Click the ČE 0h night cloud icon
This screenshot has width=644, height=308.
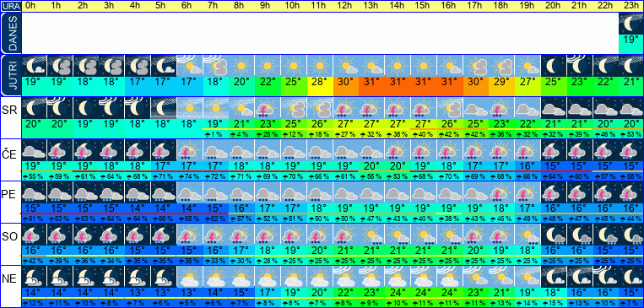(x=34, y=150)
